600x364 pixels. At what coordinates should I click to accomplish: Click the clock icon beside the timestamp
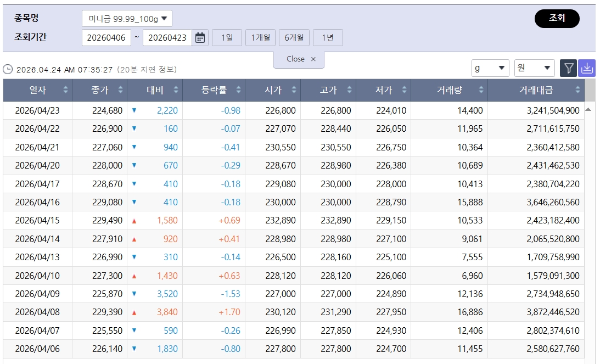[x=8, y=69]
